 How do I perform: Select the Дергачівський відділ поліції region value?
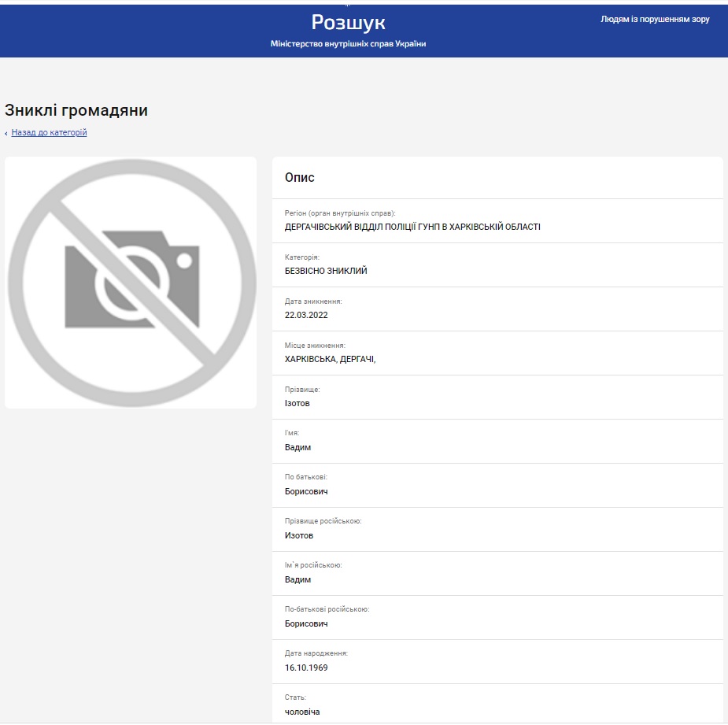pos(412,227)
